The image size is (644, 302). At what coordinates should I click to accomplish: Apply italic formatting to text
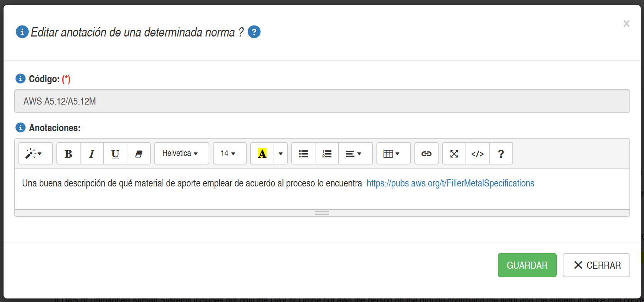[x=92, y=153]
